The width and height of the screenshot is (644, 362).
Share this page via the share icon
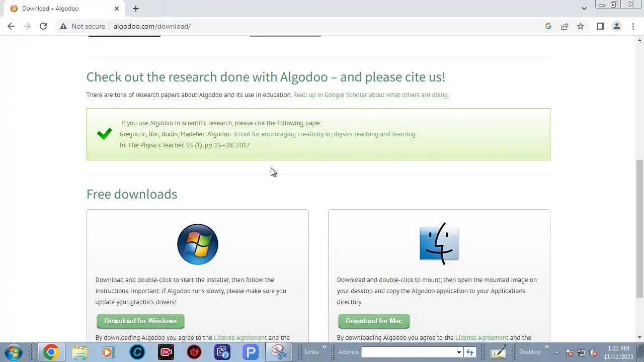click(x=565, y=26)
